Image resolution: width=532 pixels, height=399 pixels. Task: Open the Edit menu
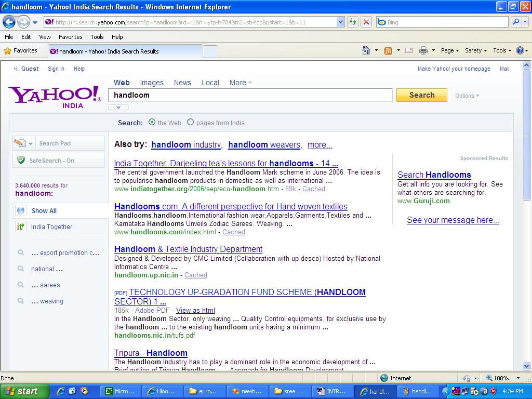coord(26,37)
